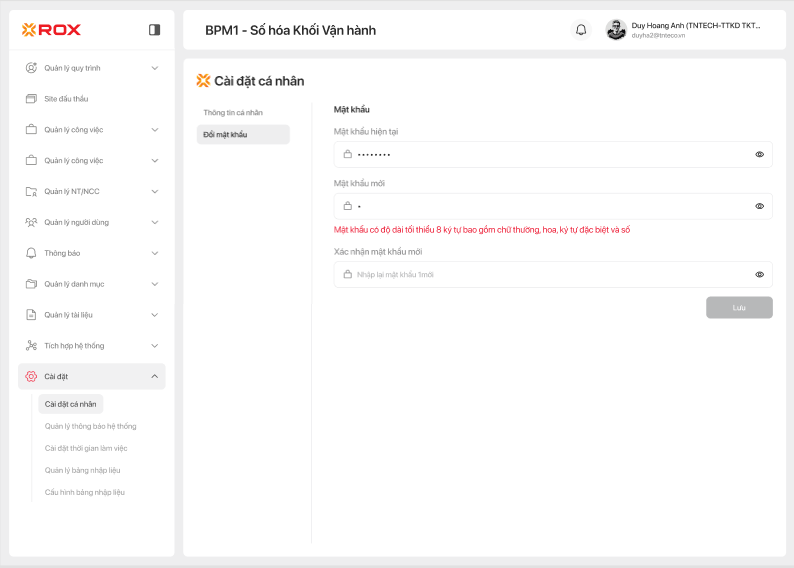
Task: Click the Lưu button
Action: coord(738,308)
